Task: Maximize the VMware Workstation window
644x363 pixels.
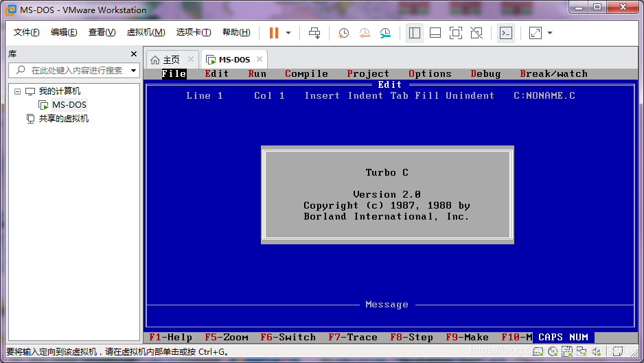Action: pos(597,8)
